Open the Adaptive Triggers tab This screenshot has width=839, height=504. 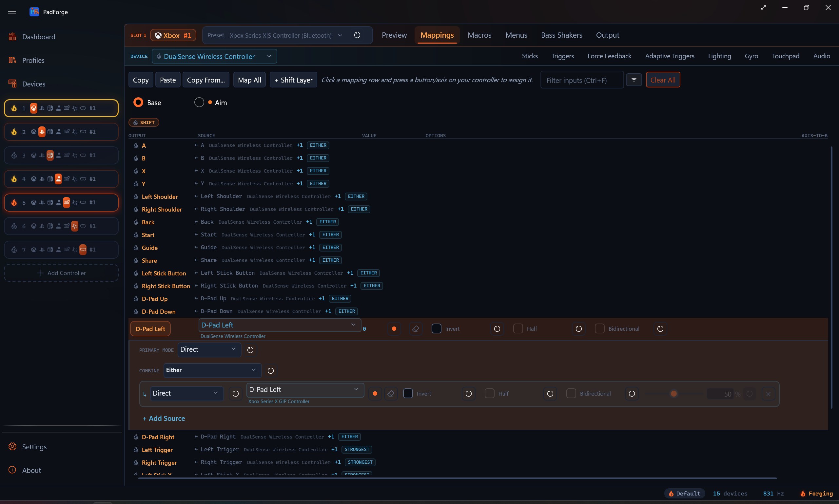[x=670, y=56]
